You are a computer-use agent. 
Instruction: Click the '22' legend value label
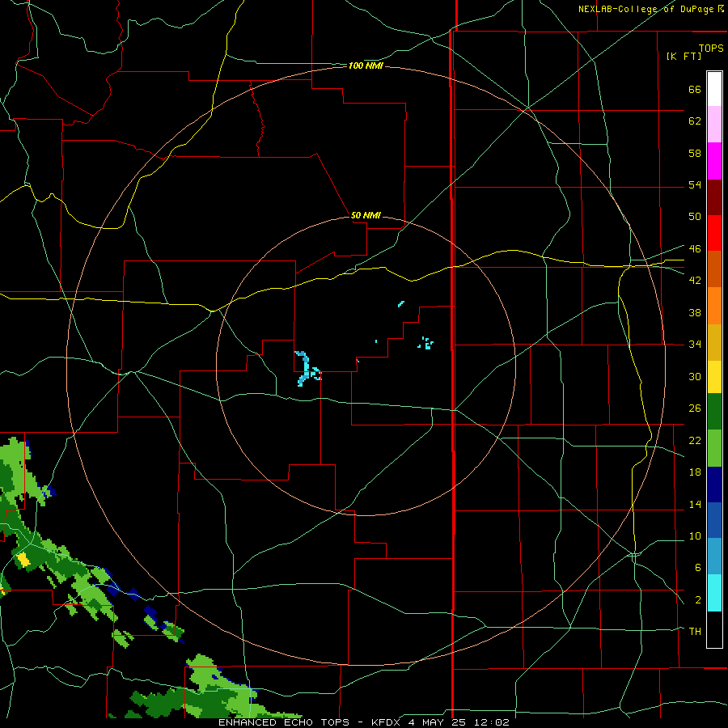695,440
